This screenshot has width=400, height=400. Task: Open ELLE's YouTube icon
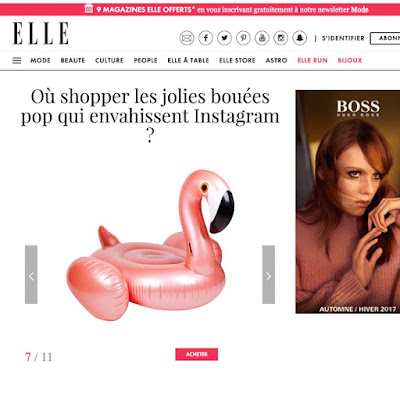point(262,38)
